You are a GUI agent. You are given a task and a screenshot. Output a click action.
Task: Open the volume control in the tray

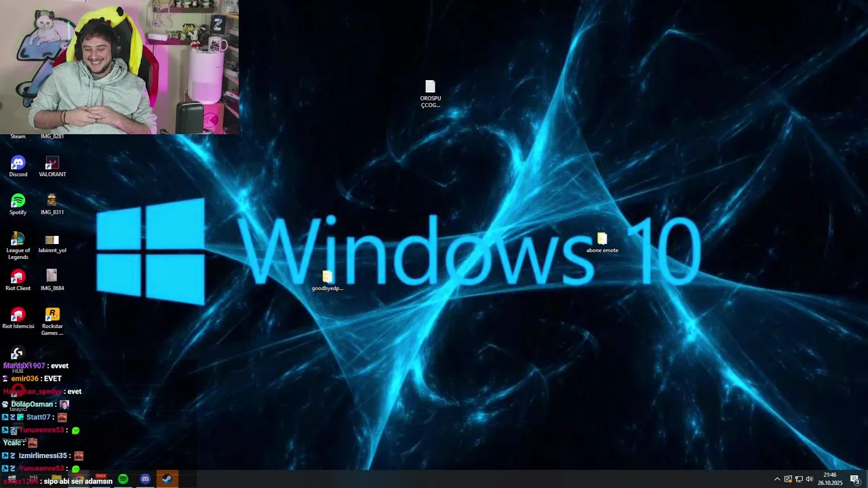tap(809, 479)
